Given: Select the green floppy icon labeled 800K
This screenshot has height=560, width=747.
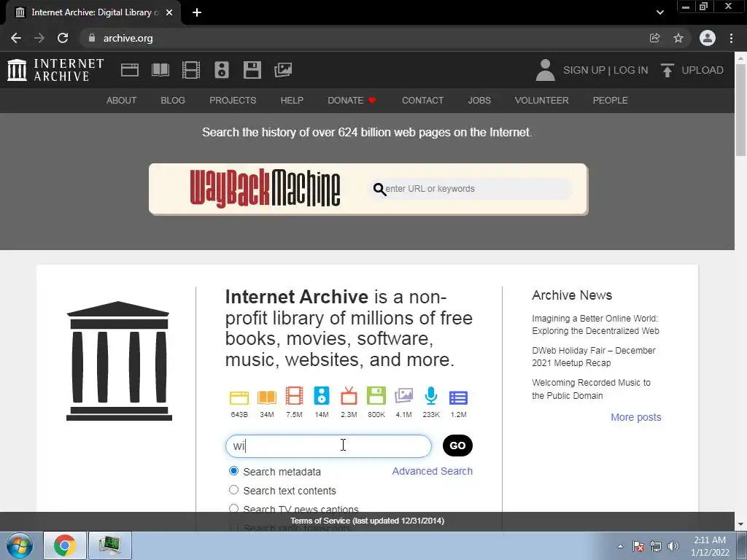Looking at the screenshot, I should tap(376, 396).
